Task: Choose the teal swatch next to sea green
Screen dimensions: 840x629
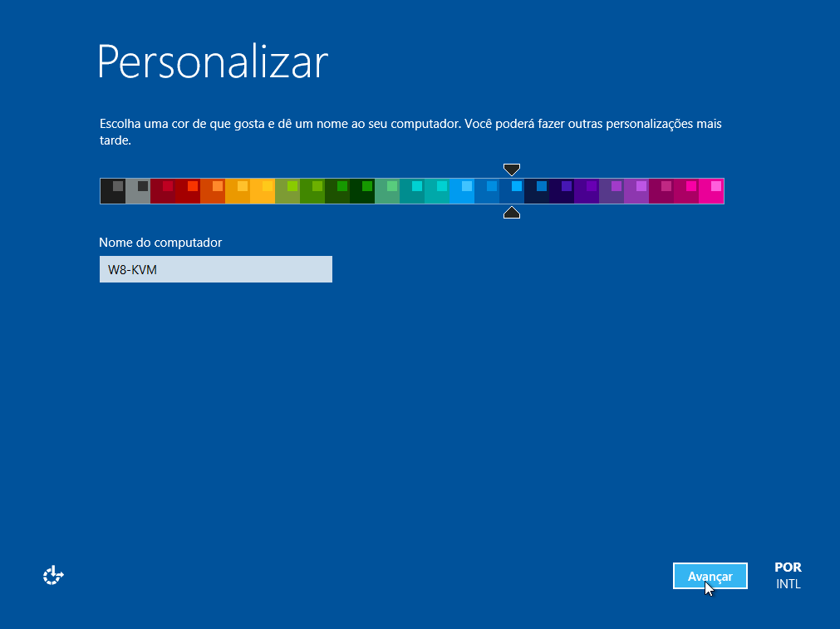Action: [x=411, y=191]
